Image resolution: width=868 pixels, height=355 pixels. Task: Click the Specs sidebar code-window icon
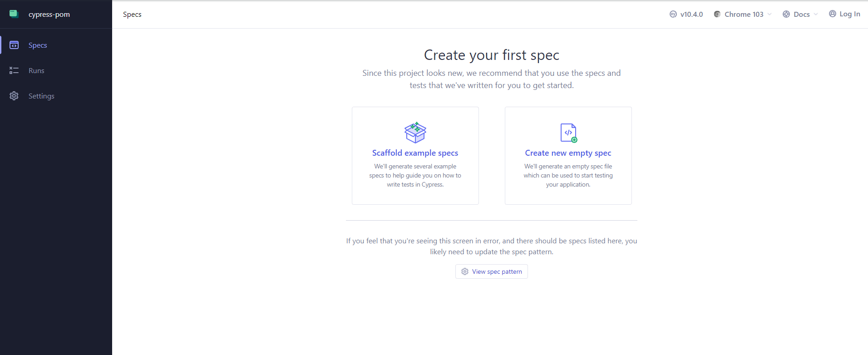14,45
